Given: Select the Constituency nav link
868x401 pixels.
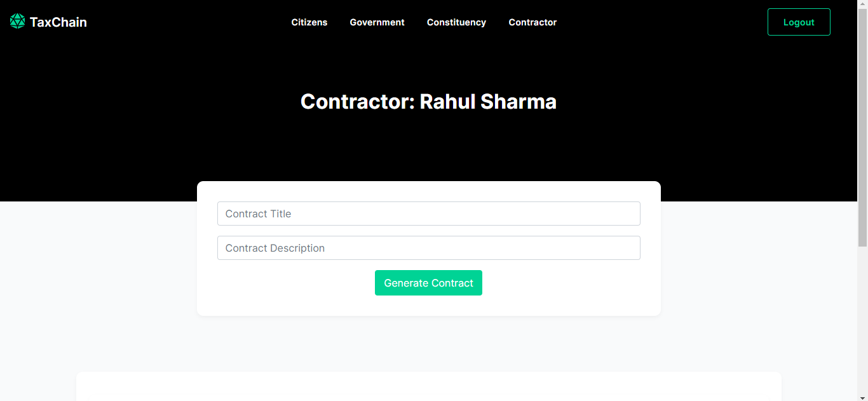Looking at the screenshot, I should tap(456, 22).
